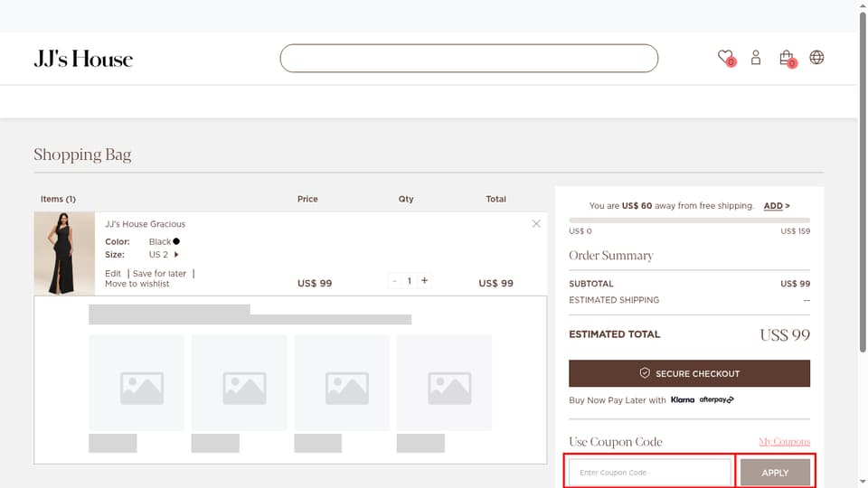Click the quantity value field
This screenshot has height=488, width=868.
coord(409,281)
